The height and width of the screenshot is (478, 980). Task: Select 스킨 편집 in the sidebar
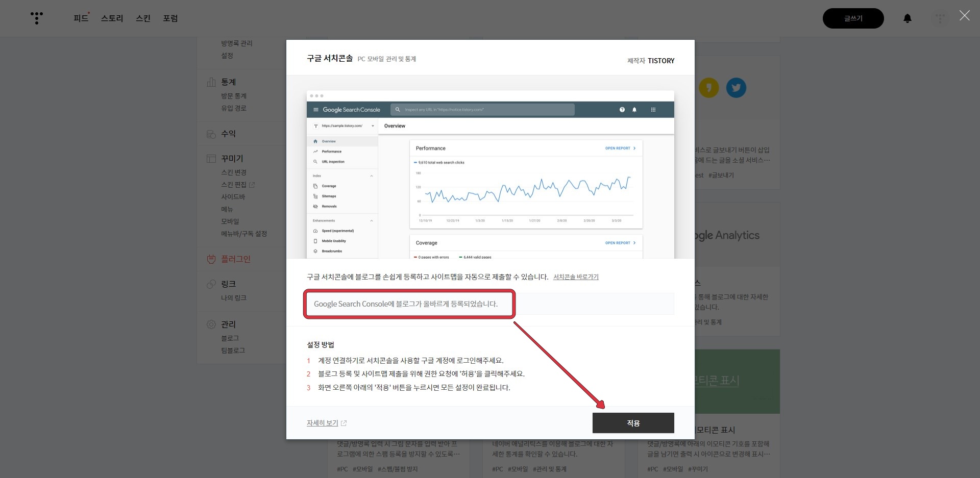pos(234,185)
